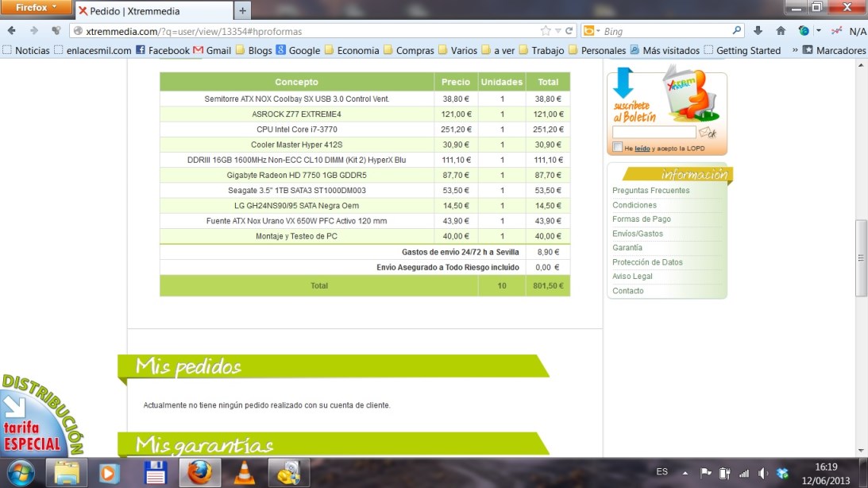Click the address bar URL field
The height and width of the screenshot is (488, 868).
click(x=311, y=31)
